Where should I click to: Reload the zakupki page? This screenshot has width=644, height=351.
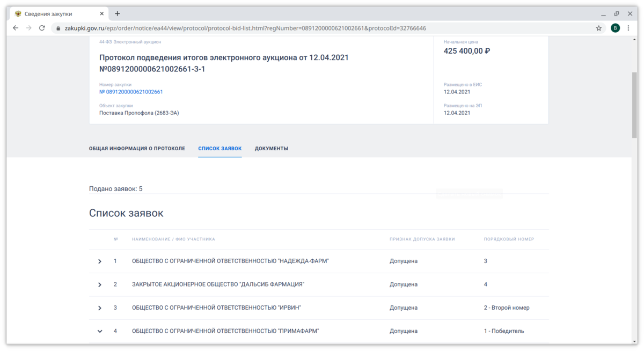pos(42,28)
